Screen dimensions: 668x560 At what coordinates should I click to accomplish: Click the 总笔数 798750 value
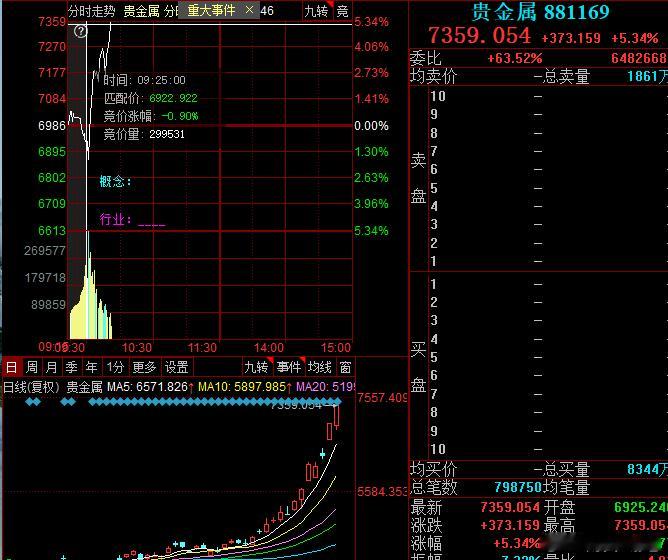click(x=518, y=487)
